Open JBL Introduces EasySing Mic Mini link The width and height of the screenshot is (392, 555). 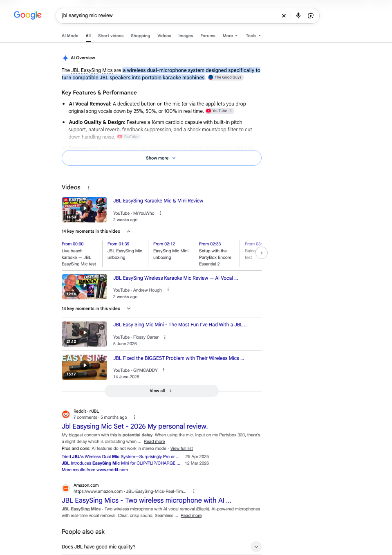click(121, 463)
